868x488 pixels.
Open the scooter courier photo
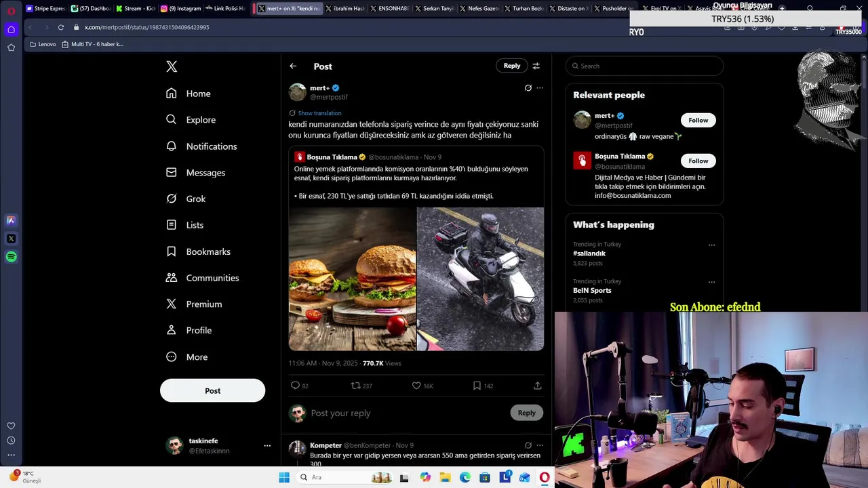pyautogui.click(x=480, y=279)
